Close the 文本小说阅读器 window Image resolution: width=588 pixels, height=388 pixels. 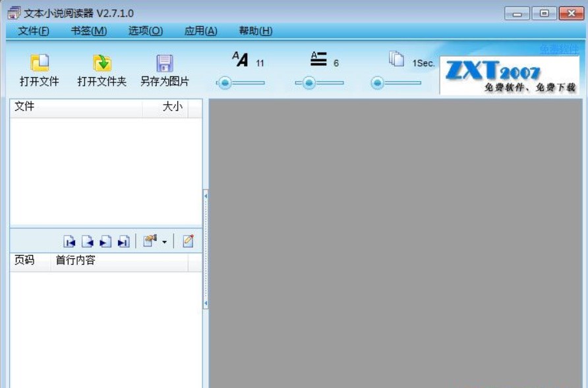tap(571, 13)
